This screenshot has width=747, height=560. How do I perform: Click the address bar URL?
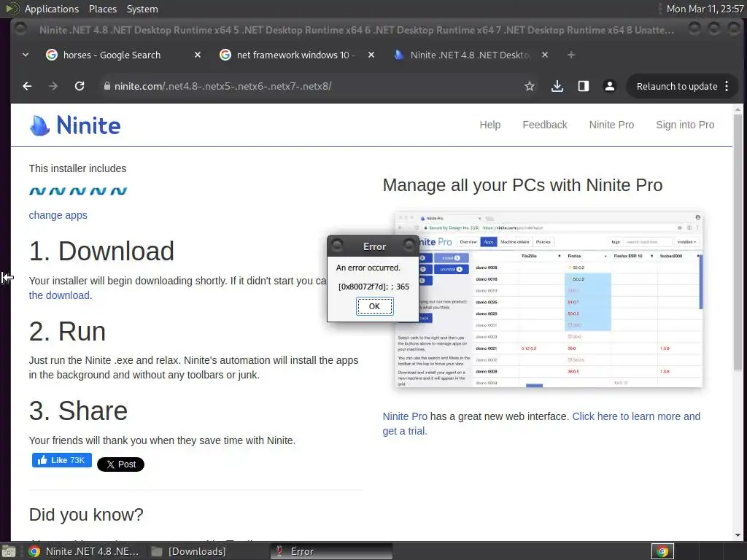(222, 86)
